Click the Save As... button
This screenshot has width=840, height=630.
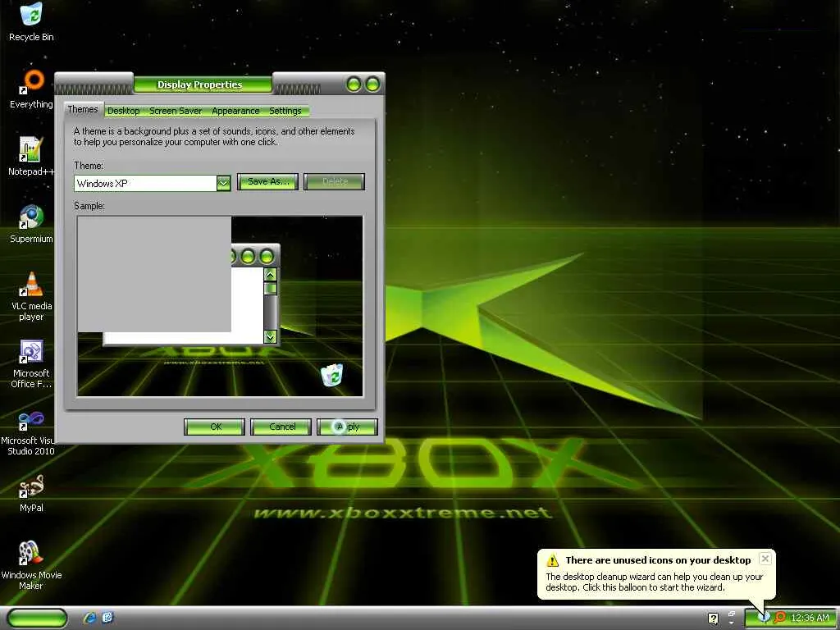click(x=268, y=181)
